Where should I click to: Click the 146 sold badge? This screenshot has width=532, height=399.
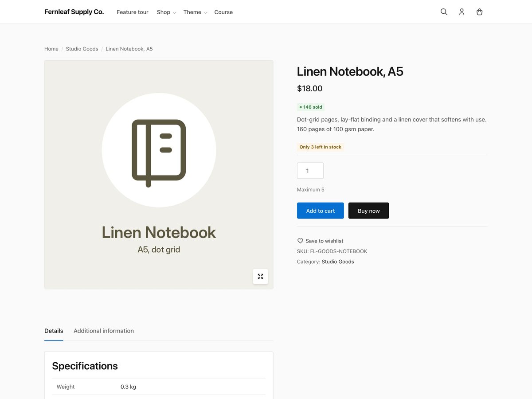pos(311,107)
